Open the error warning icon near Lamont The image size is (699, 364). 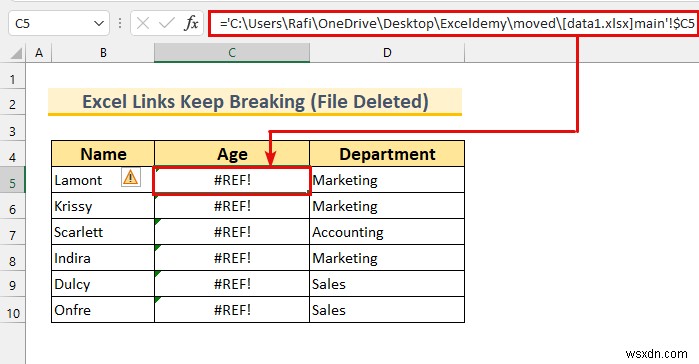click(131, 177)
